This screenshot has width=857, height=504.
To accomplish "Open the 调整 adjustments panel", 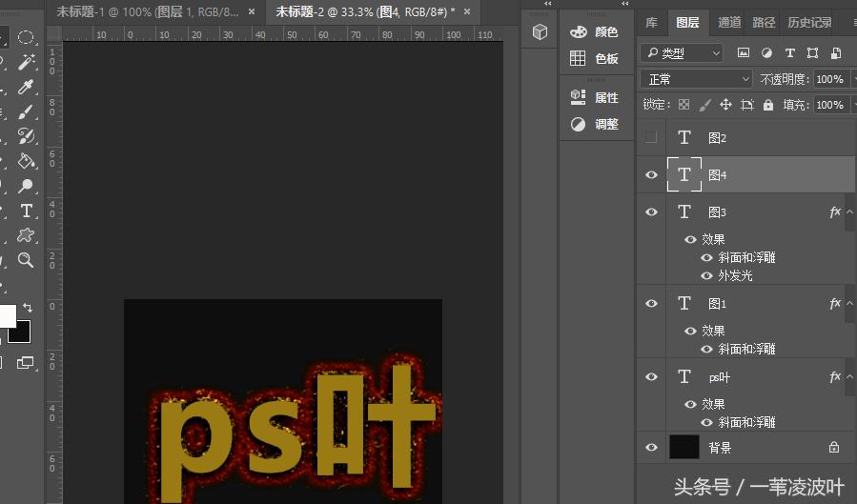I will pos(594,124).
